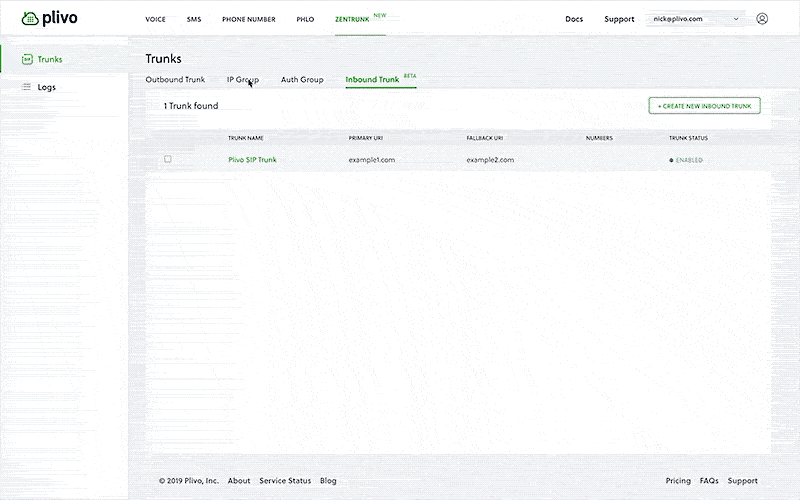Open the Service Status footer link
Screen dimensions: 800x500
[285, 481]
